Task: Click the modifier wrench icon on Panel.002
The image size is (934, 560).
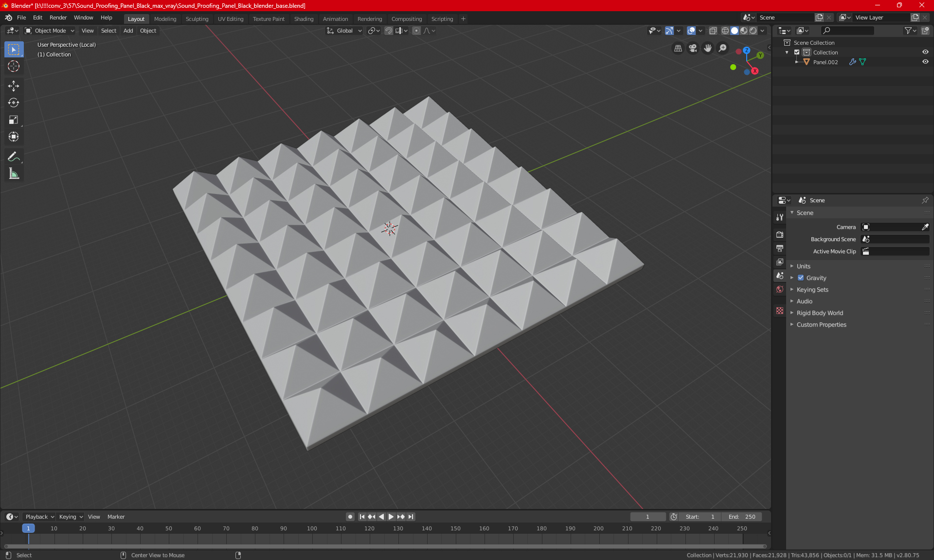Action: pyautogui.click(x=852, y=62)
